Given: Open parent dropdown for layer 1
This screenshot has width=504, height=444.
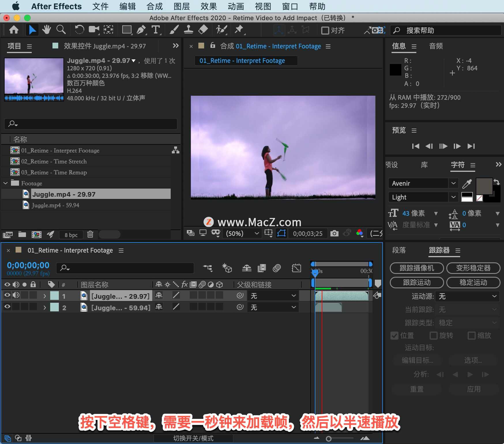Looking at the screenshot, I should coord(273,296).
